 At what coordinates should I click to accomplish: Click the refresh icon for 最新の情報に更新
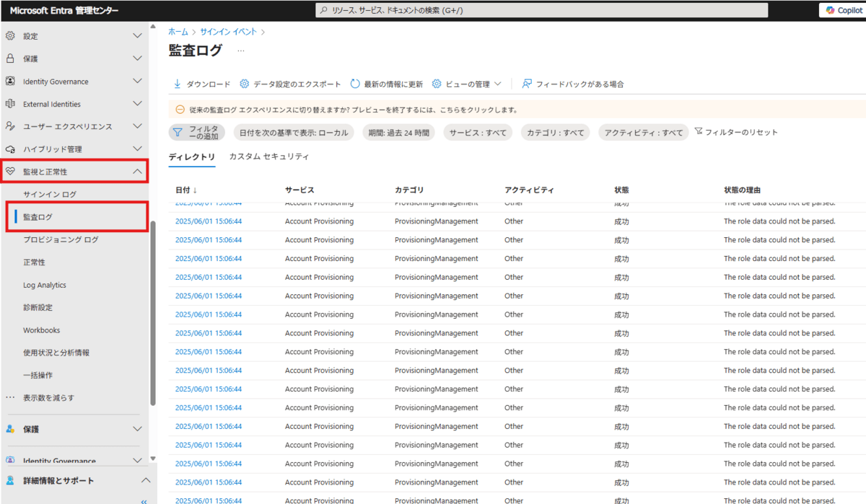[355, 84]
